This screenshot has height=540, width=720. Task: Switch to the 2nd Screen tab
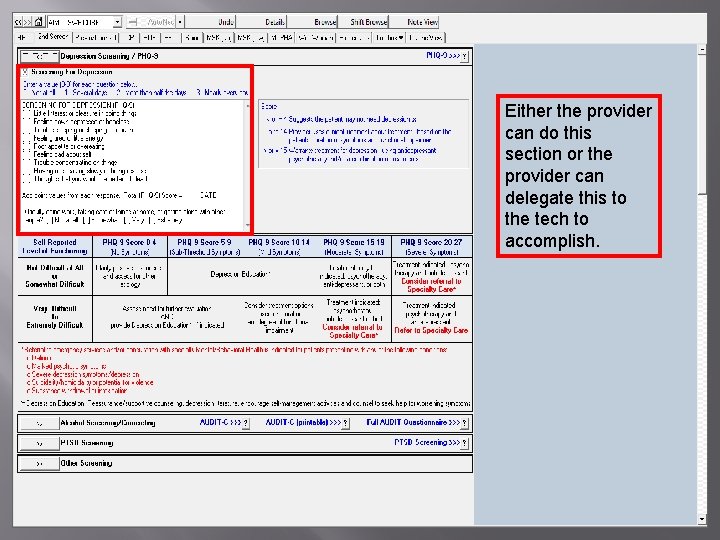click(x=52, y=37)
